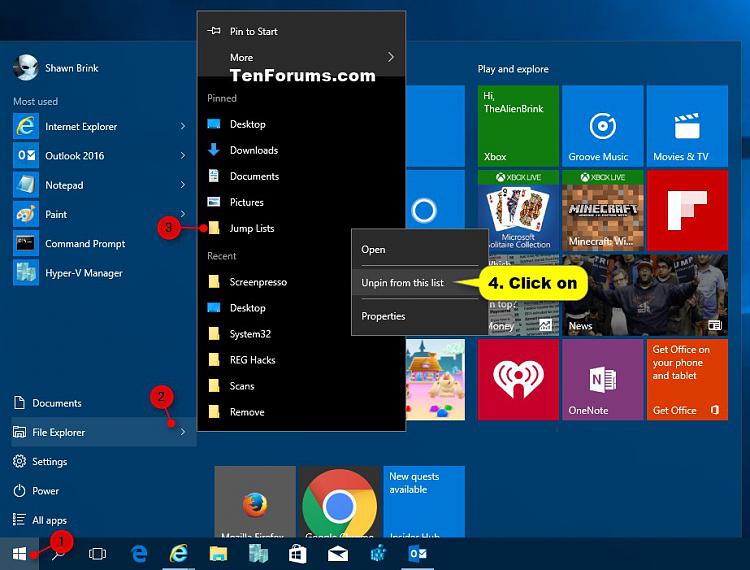Click the Shawn Brink user avatar

pos(25,67)
